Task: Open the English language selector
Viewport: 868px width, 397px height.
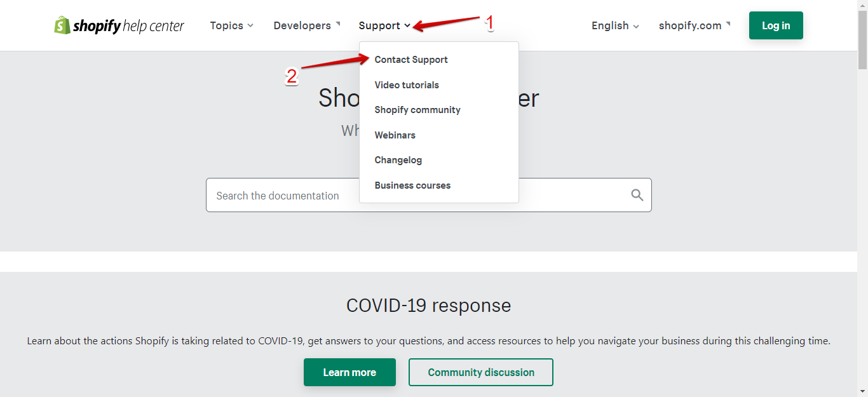Action: coord(615,25)
